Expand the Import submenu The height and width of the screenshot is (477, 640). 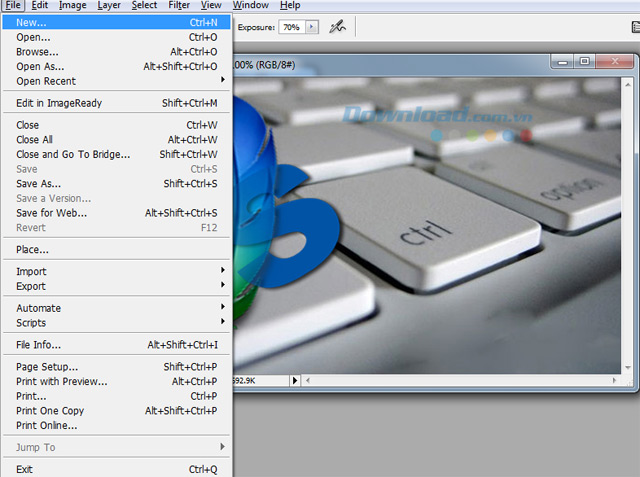pyautogui.click(x=117, y=272)
